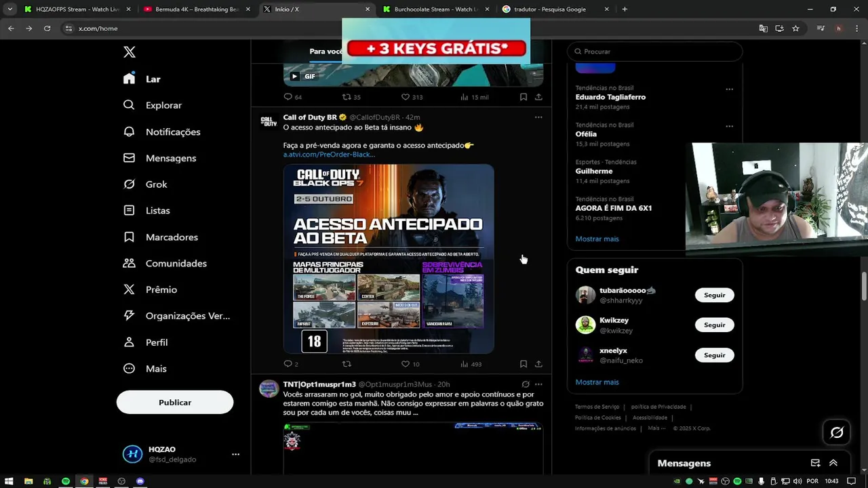Click the Procurar search field
The height and width of the screenshot is (488, 868).
coord(654,52)
